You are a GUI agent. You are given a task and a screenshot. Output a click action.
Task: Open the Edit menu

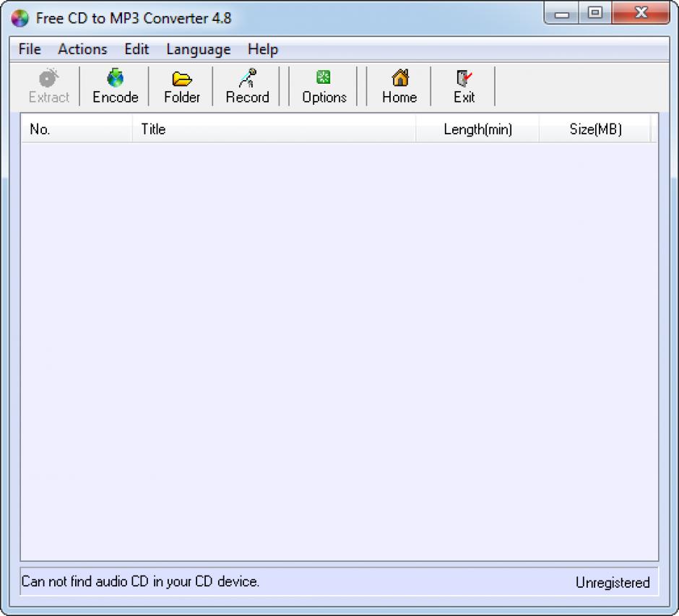pyautogui.click(x=137, y=49)
